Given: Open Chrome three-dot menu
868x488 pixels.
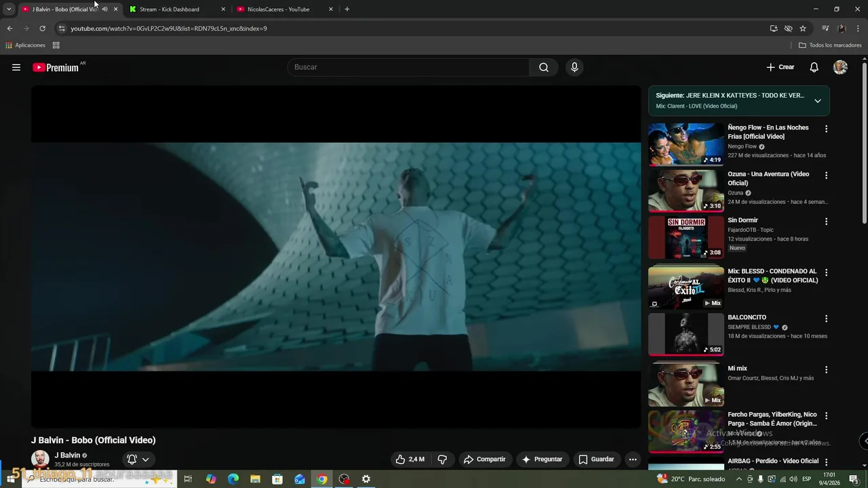Looking at the screenshot, I should (x=858, y=28).
